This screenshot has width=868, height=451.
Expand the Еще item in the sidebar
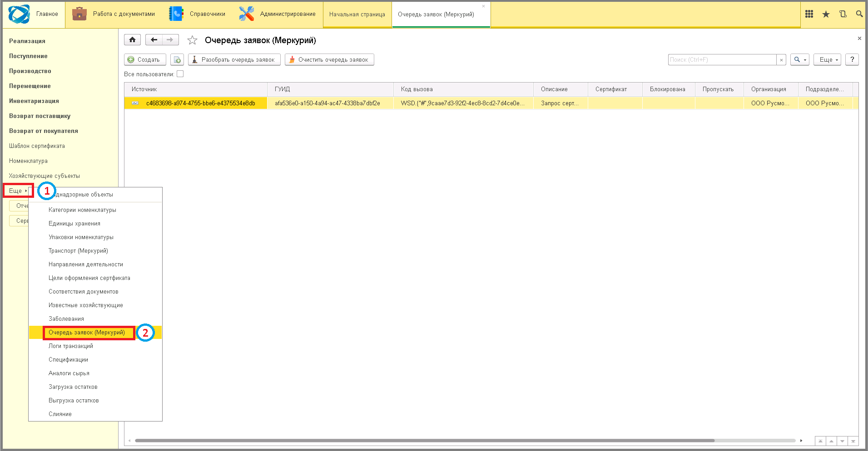coord(18,191)
